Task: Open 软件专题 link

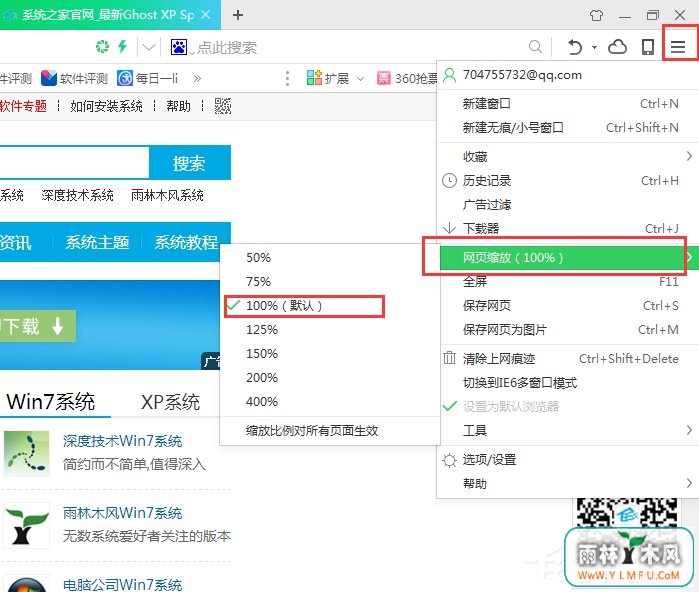Action: coord(23,106)
